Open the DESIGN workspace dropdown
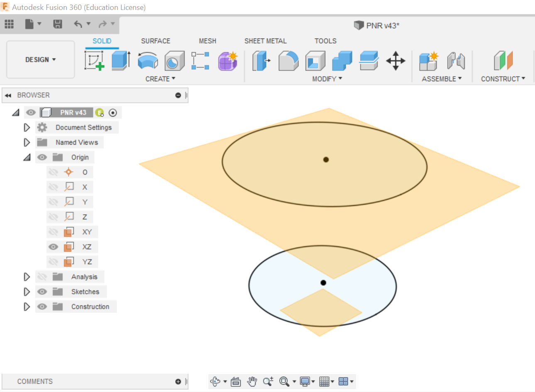The height and width of the screenshot is (392, 535). tap(40, 59)
